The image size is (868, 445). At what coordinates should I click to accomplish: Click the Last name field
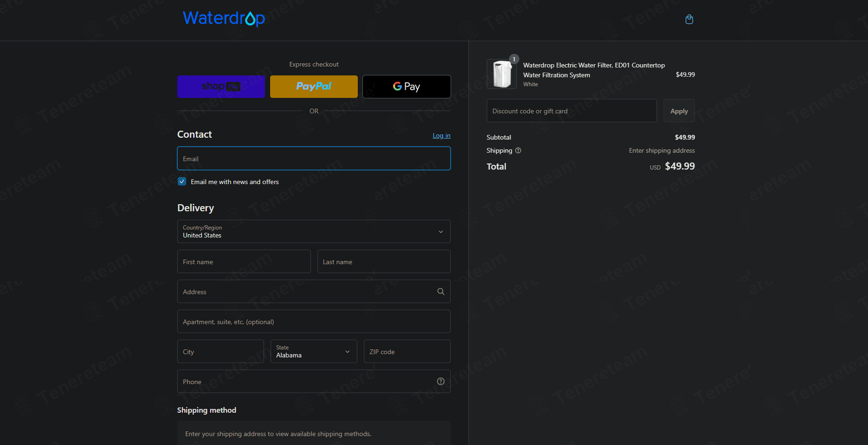click(x=384, y=261)
